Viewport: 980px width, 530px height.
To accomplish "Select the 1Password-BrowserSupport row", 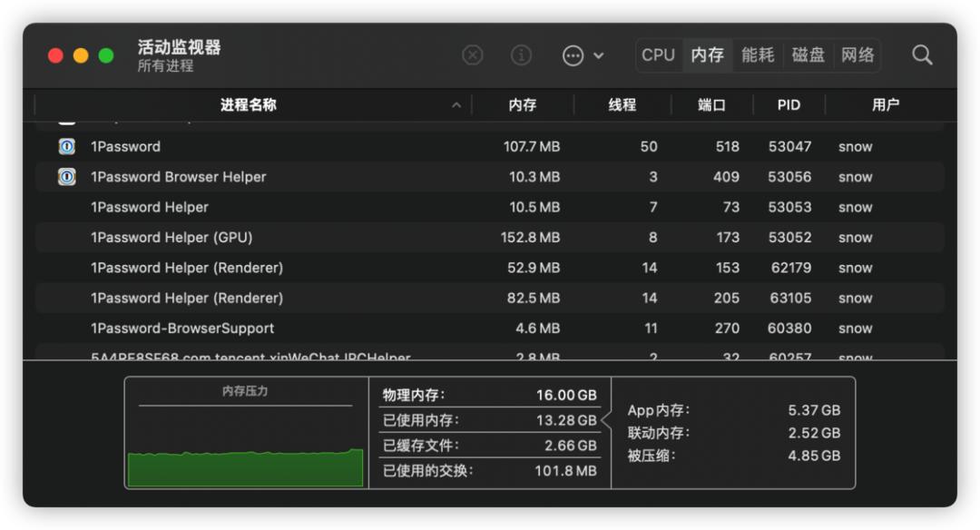I will [489, 329].
